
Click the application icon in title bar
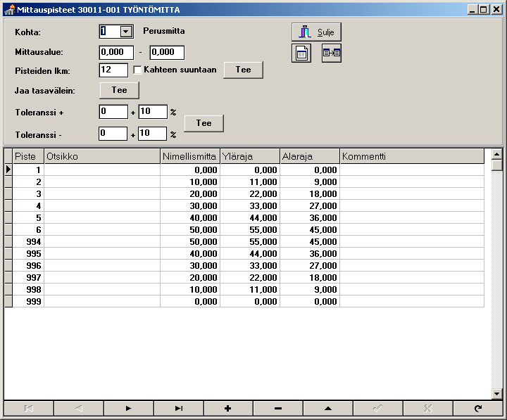point(10,10)
